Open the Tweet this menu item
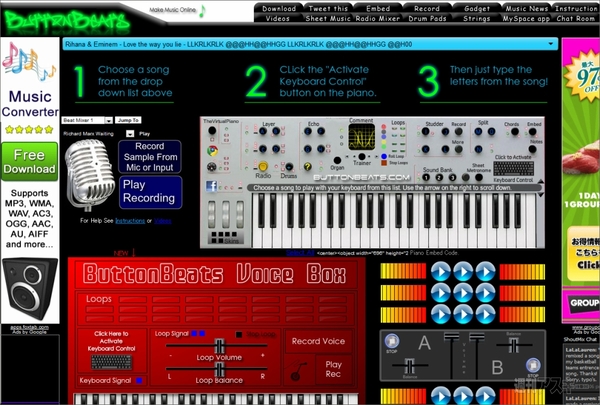600x405 pixels. pos(328,8)
